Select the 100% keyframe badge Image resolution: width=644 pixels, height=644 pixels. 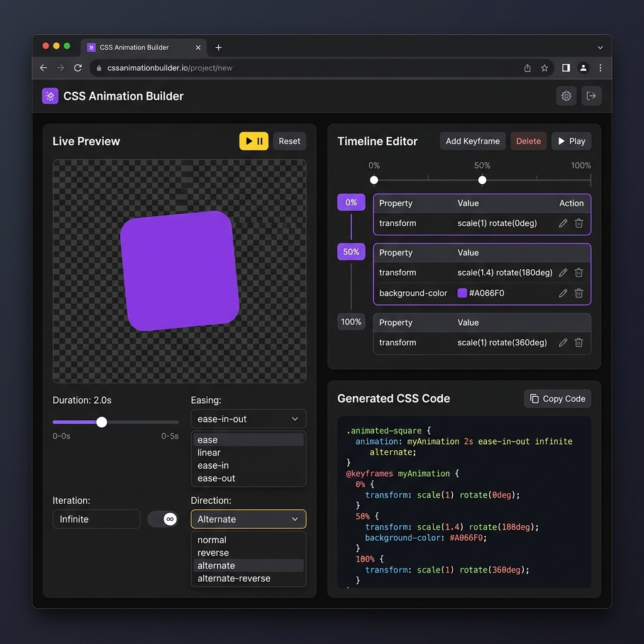[351, 321]
